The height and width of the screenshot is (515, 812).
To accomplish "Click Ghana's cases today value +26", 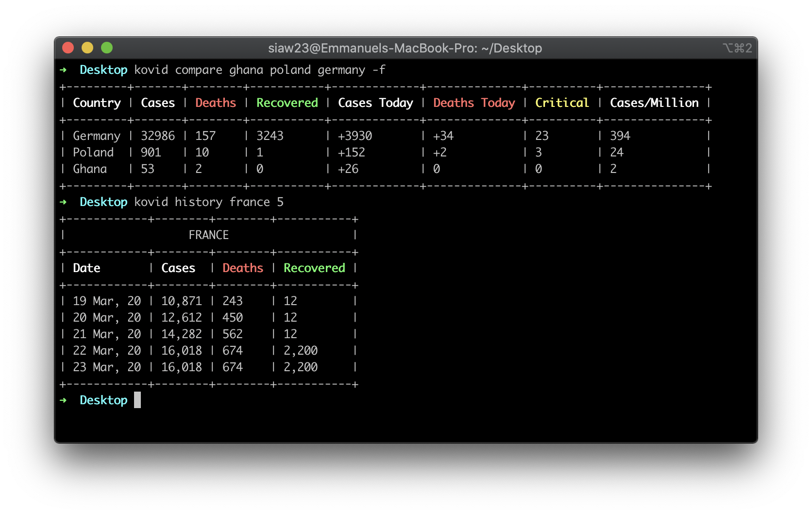I will click(348, 169).
